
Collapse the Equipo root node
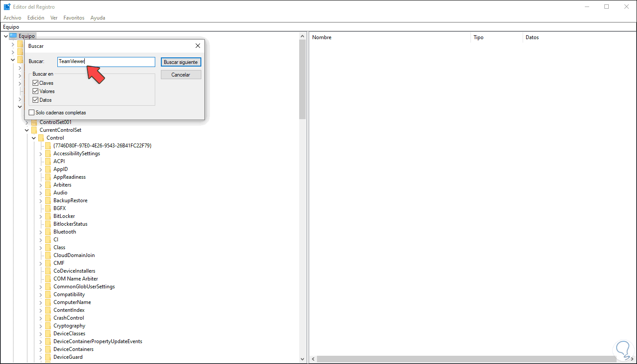tap(6, 36)
